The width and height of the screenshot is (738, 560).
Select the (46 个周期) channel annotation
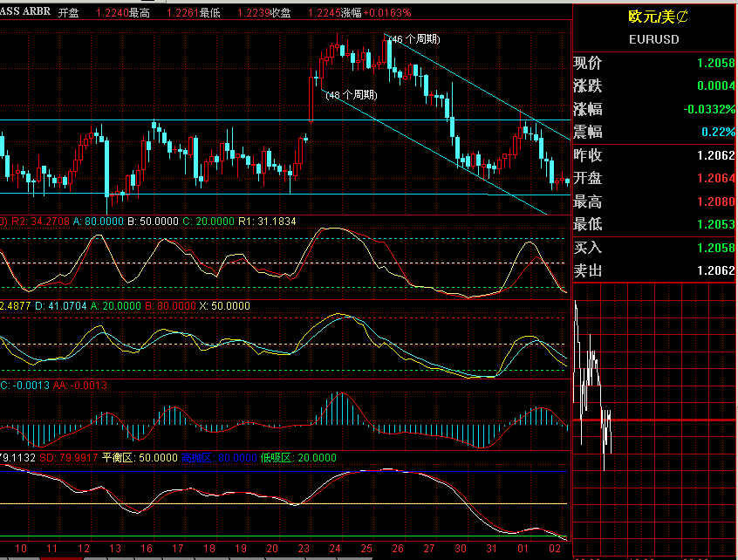[414, 39]
